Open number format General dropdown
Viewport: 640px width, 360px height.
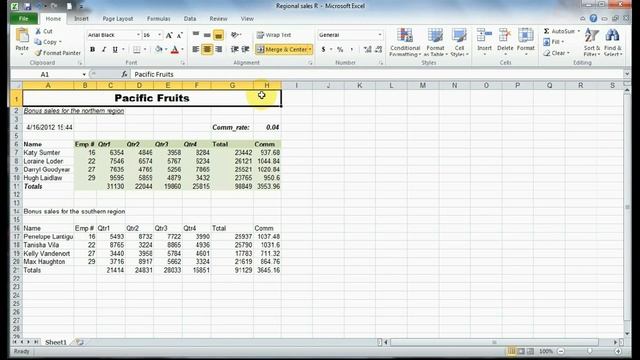380,35
